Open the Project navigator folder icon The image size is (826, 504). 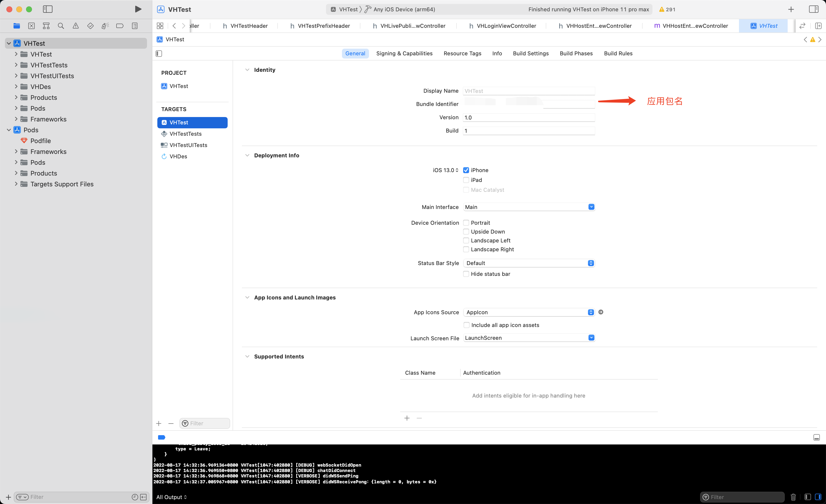(16, 26)
